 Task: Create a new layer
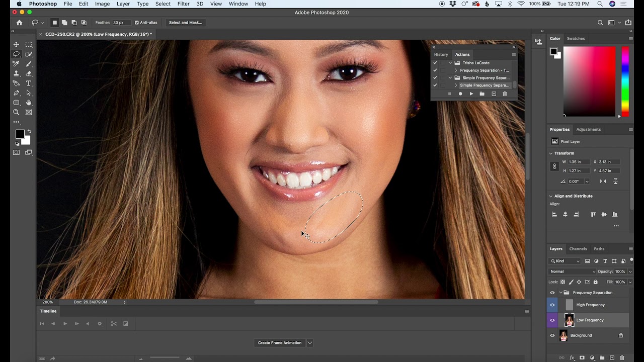(x=612, y=358)
